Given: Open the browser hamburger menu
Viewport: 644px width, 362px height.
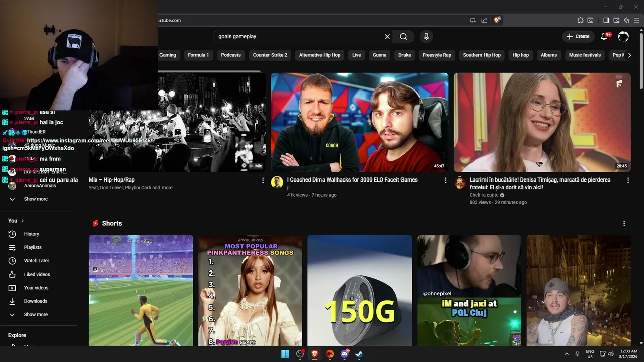Looking at the screenshot, I should click(x=636, y=20).
